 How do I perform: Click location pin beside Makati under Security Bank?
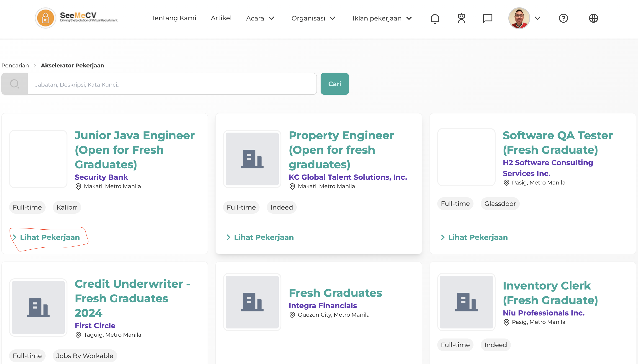78,187
